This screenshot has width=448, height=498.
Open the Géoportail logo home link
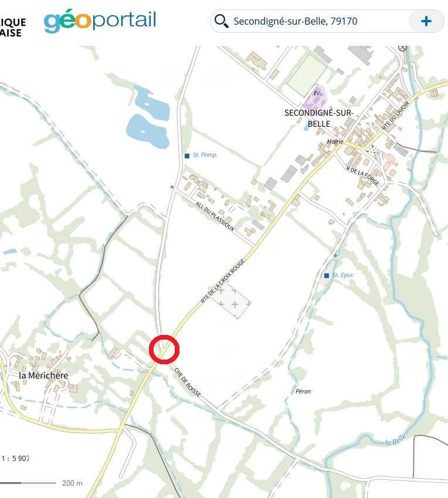(x=100, y=21)
